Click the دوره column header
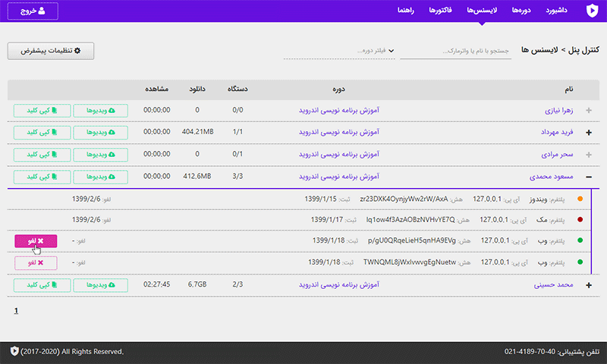 (338, 89)
